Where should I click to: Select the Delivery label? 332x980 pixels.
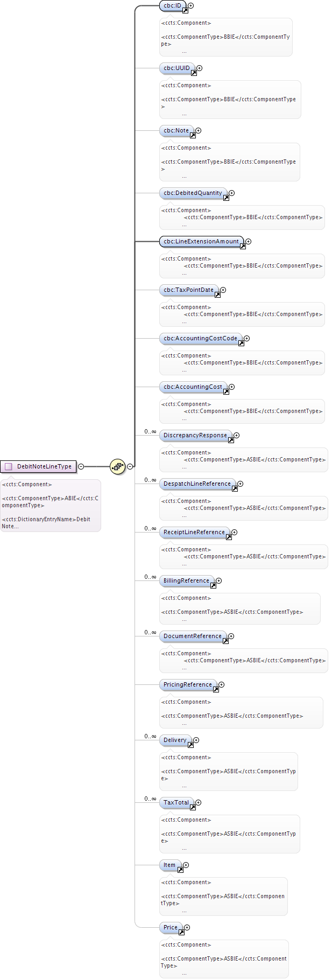(x=175, y=740)
